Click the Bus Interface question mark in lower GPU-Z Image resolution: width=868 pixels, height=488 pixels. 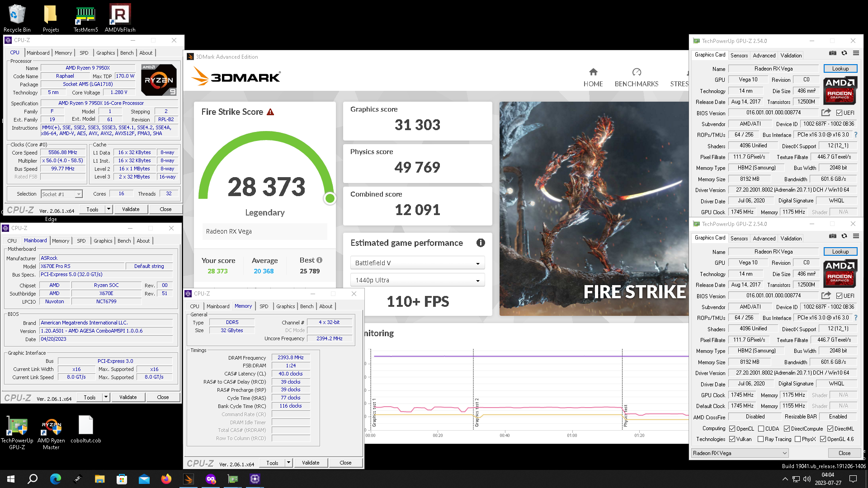[856, 318]
